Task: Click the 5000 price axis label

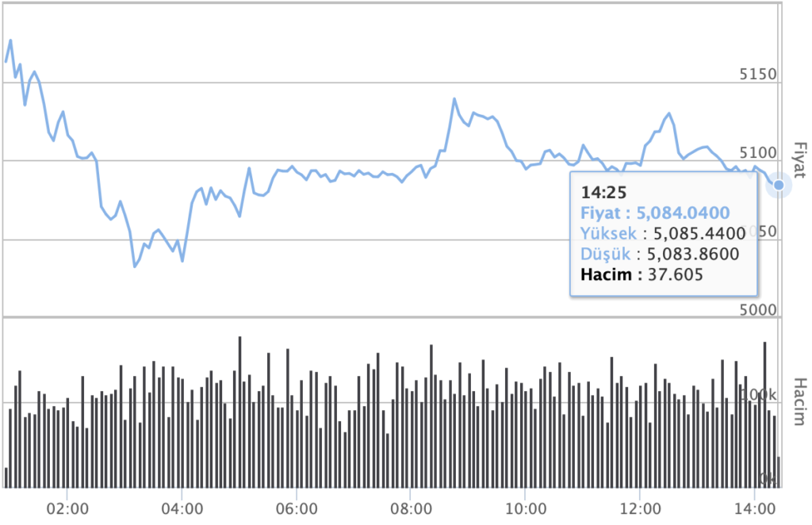Action: (754, 309)
